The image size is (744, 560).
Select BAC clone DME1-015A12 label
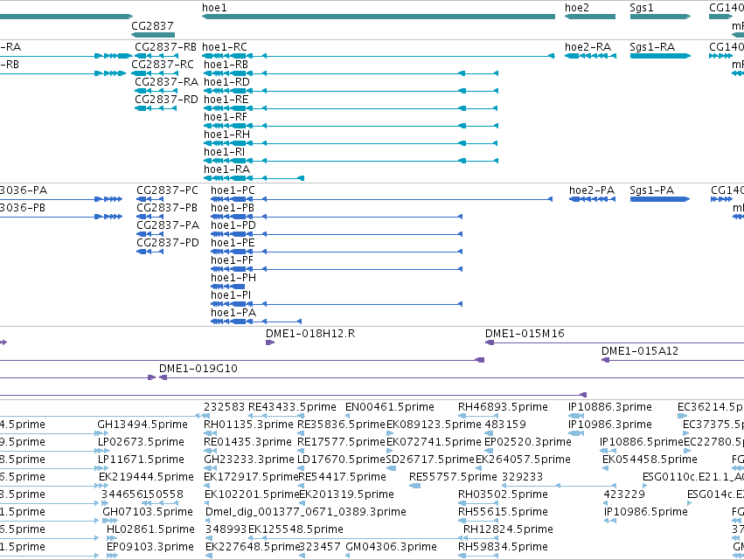[x=640, y=351]
